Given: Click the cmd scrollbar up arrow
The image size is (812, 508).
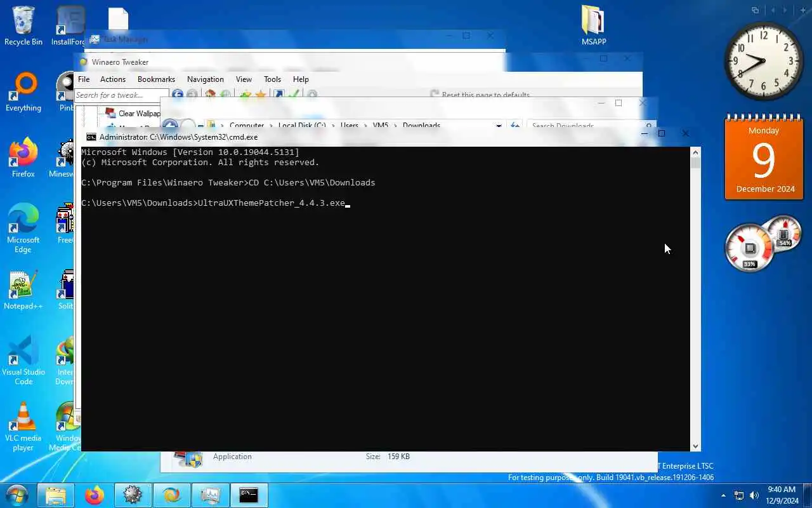Looking at the screenshot, I should pyautogui.click(x=695, y=152).
